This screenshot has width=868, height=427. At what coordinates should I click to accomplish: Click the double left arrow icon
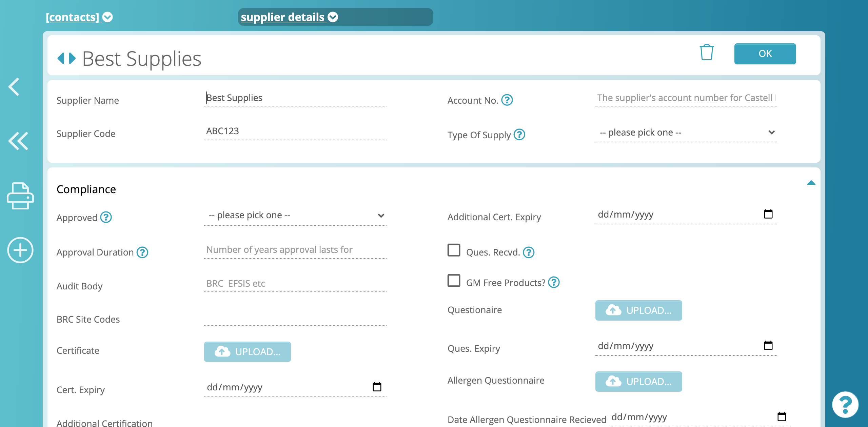pyautogui.click(x=18, y=141)
